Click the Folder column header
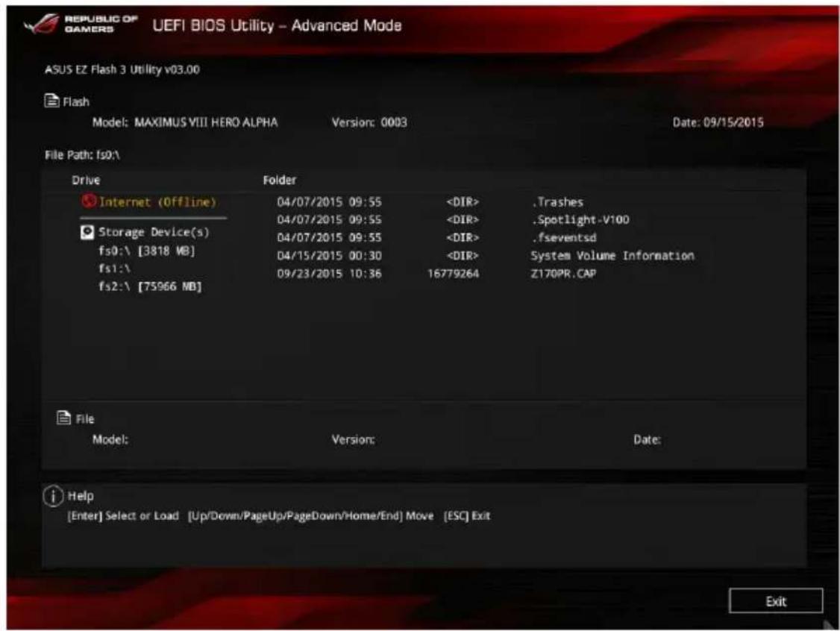Image resolution: width=840 pixels, height=631 pixels. (x=279, y=180)
